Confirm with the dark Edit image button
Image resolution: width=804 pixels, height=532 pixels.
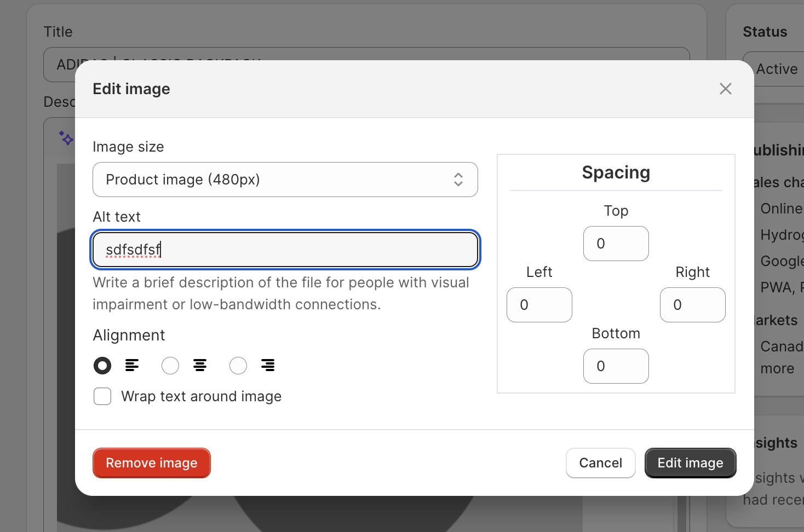[x=691, y=463]
